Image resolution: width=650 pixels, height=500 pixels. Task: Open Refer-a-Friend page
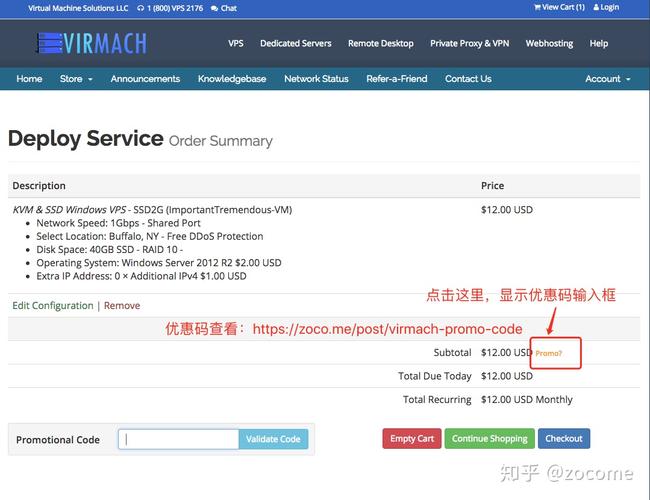[397, 79]
